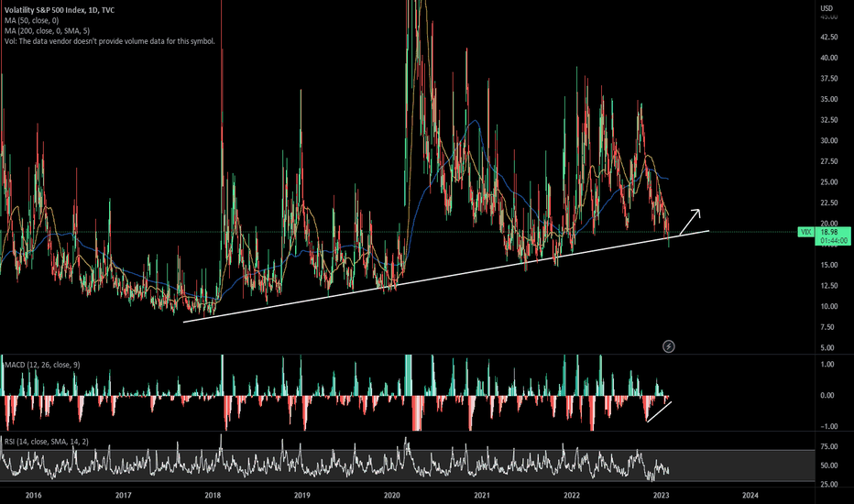Click the 2016 label on time axis
This screenshot has width=854, height=504.
click(x=34, y=495)
